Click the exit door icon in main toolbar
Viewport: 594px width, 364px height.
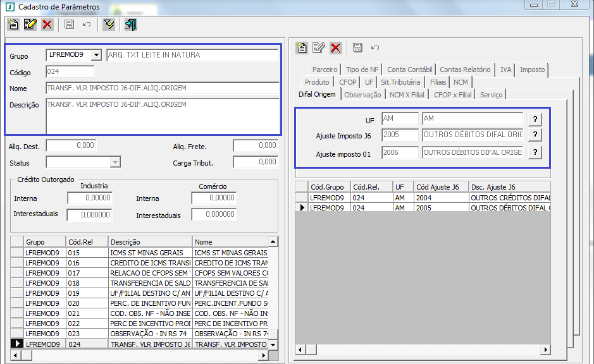coord(130,25)
